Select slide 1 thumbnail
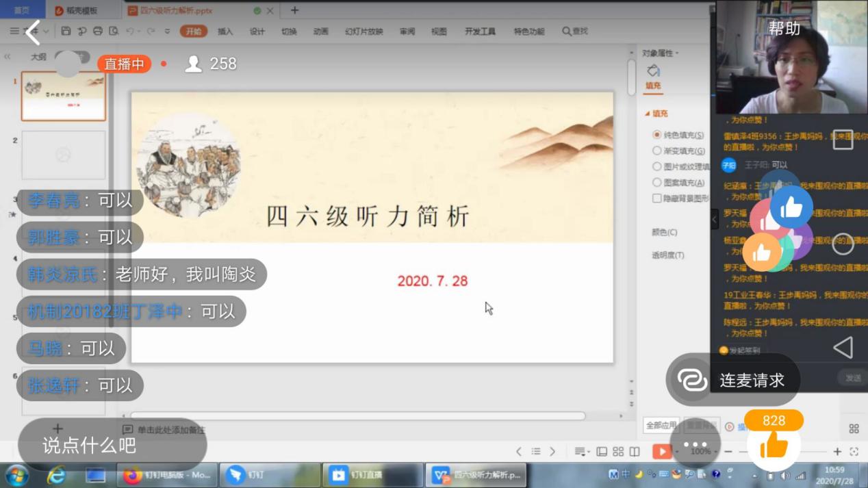Image resolution: width=868 pixels, height=488 pixels. (x=63, y=97)
